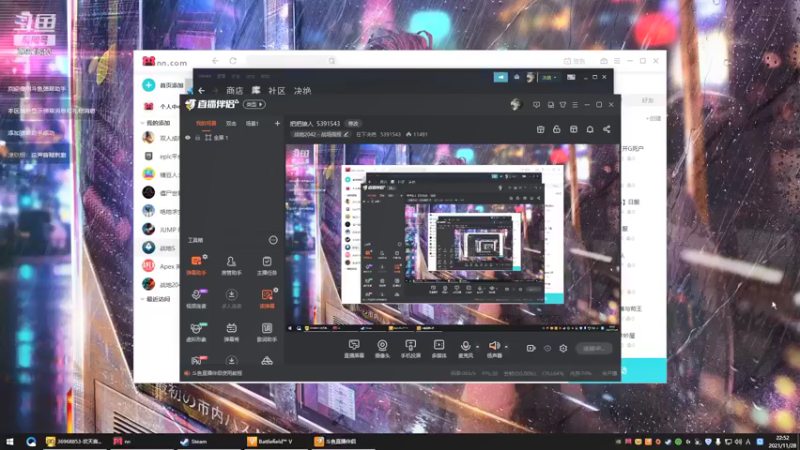Toggle the preview eye icon beside the settings gear

click(x=547, y=348)
